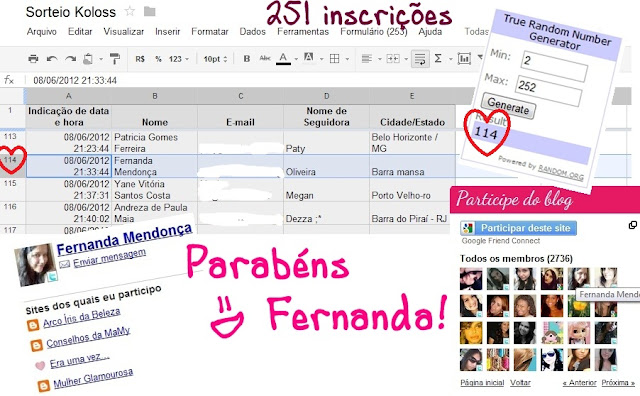The image size is (640, 396).
Task: Insert a chart with the chart icon
Action: [464, 59]
